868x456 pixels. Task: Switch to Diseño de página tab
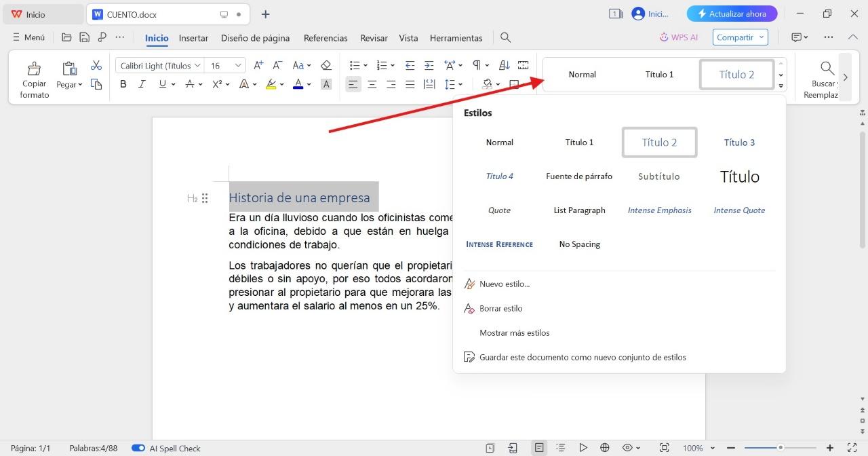click(255, 38)
